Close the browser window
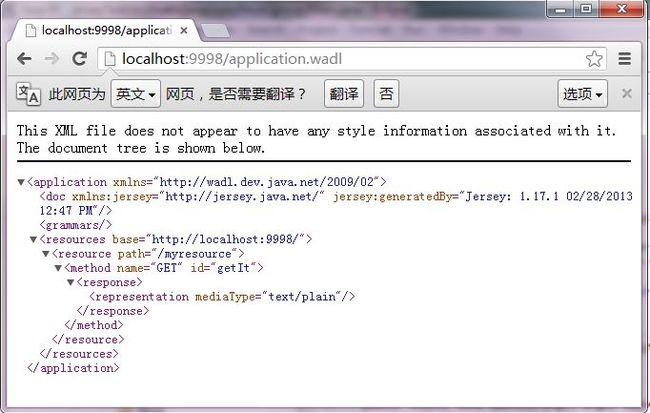The width and height of the screenshot is (650, 413). coord(621,8)
